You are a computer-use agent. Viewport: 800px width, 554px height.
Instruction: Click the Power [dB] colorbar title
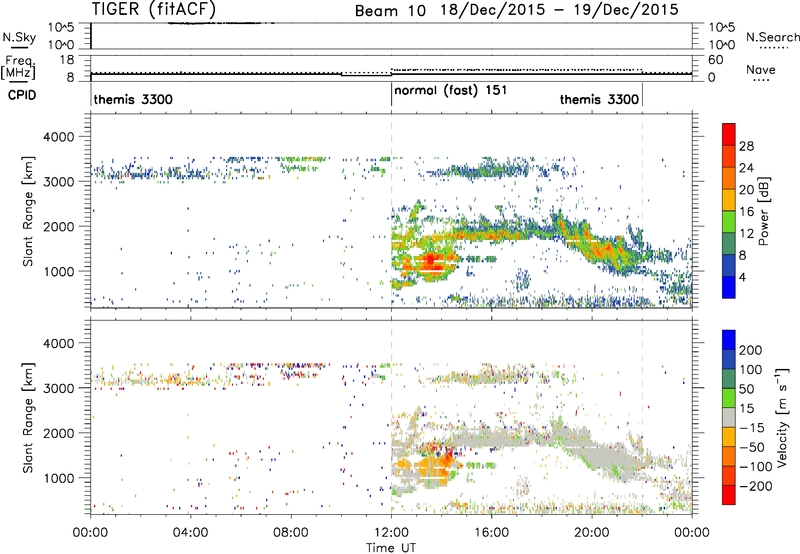coord(764,211)
